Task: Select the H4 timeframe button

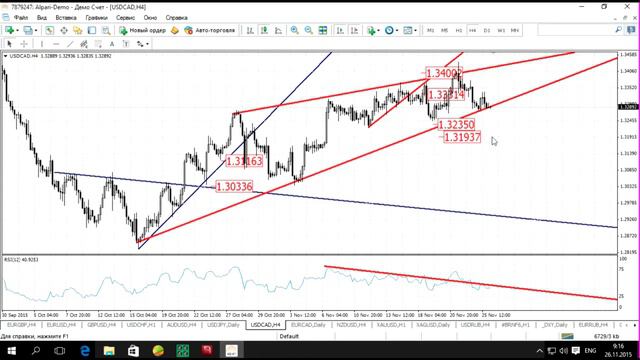Action: (473, 30)
